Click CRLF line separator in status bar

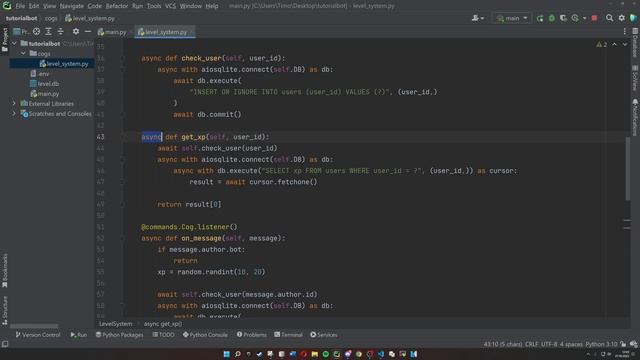(531, 344)
